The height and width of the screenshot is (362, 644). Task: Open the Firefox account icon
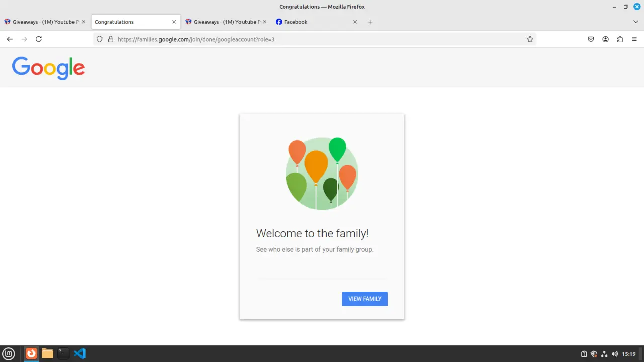[x=606, y=39]
